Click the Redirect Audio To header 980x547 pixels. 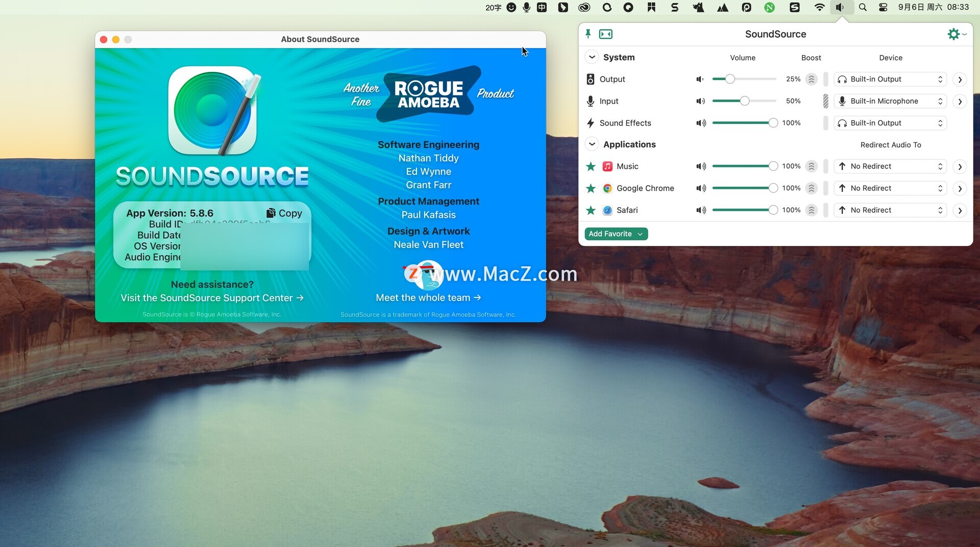(x=891, y=145)
